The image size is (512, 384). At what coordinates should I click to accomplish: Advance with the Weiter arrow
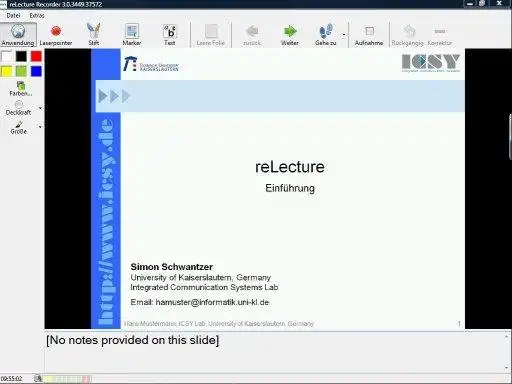(x=290, y=34)
